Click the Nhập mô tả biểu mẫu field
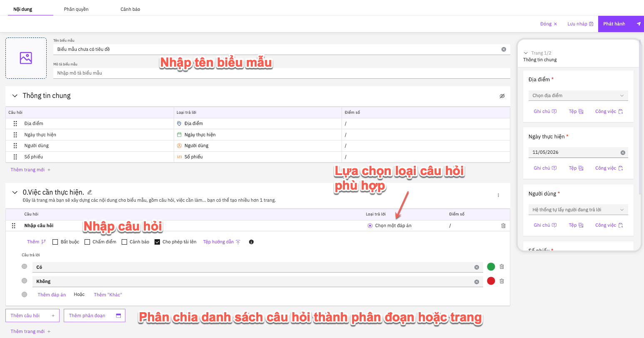The height and width of the screenshot is (338, 644). tap(282, 73)
